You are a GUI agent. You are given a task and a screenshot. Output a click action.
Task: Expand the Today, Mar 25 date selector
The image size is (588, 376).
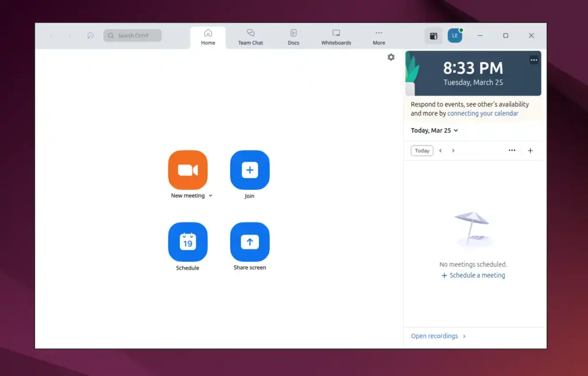click(434, 131)
